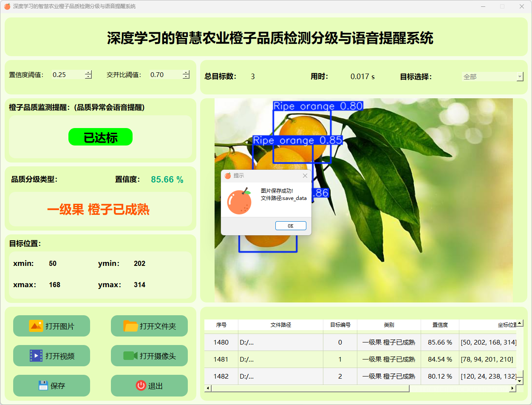
Task: Click the 85.66 % confidence value in green
Action: 167,180
